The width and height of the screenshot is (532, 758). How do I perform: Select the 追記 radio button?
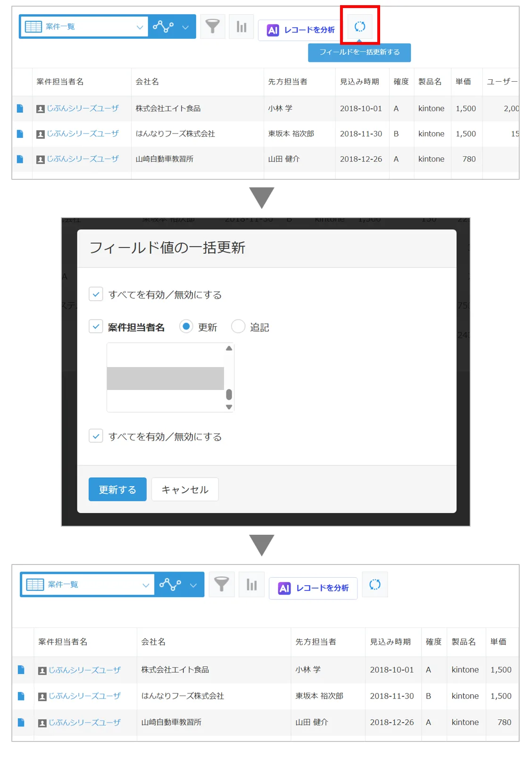point(238,326)
